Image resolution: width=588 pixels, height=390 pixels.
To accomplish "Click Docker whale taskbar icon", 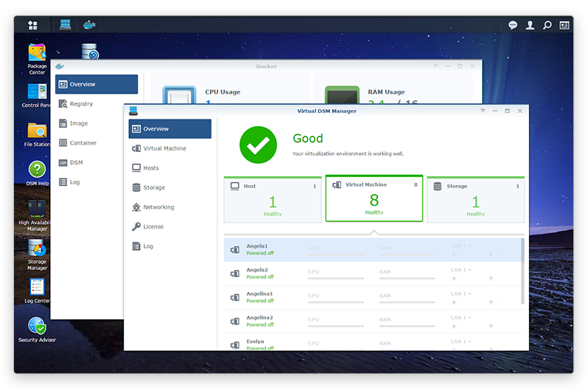I will click(x=89, y=25).
